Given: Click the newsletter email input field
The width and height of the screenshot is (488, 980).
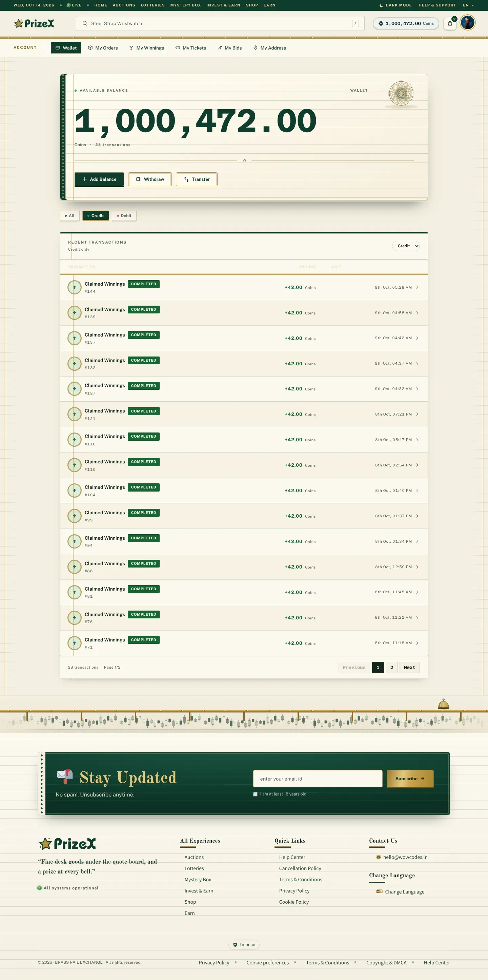Looking at the screenshot, I should coord(318,779).
